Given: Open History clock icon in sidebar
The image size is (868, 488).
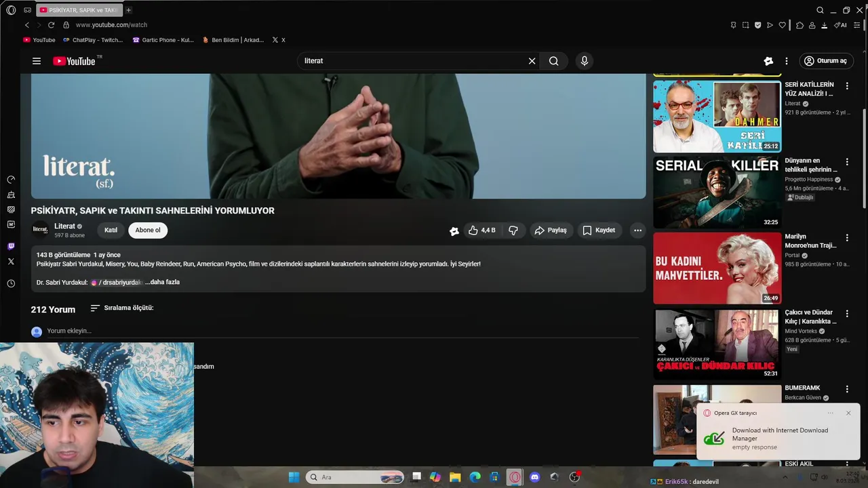Looking at the screenshot, I should (11, 283).
